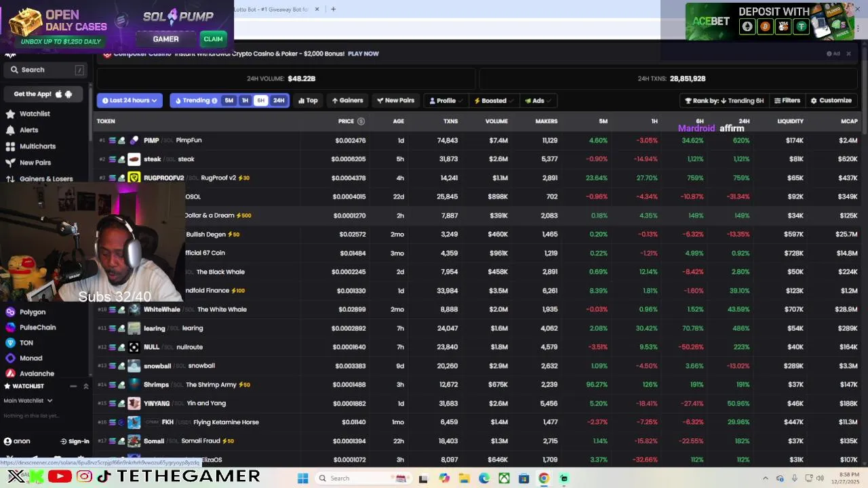Select the Avalanche chain icon
868x488 pixels.
tap(10, 373)
